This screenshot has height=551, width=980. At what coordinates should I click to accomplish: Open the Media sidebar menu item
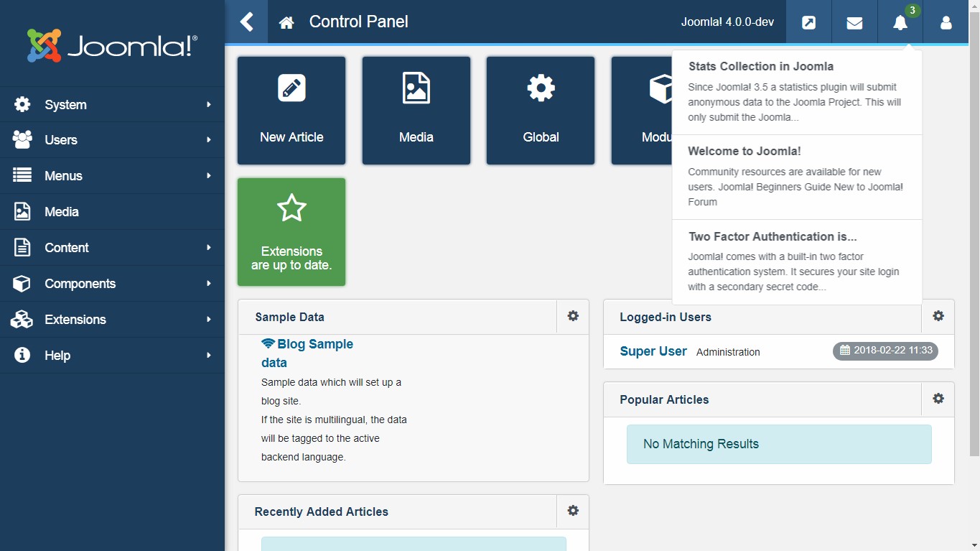pyautogui.click(x=112, y=212)
